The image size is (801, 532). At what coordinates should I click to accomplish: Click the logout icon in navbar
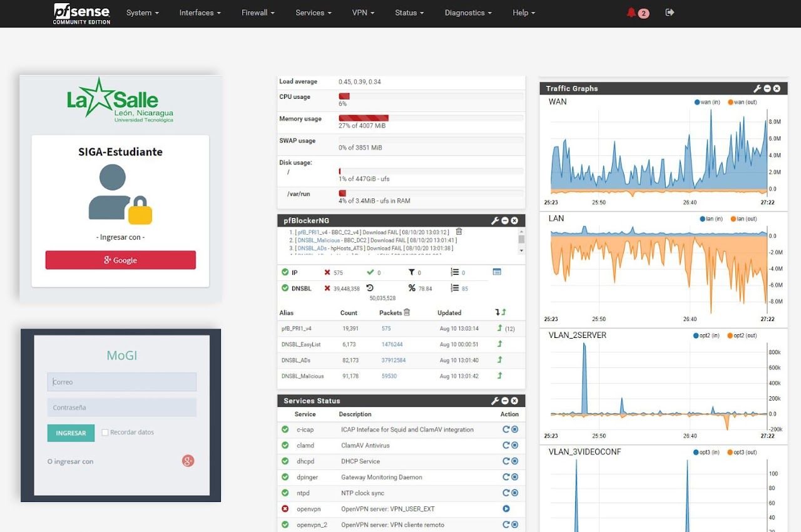pyautogui.click(x=670, y=13)
